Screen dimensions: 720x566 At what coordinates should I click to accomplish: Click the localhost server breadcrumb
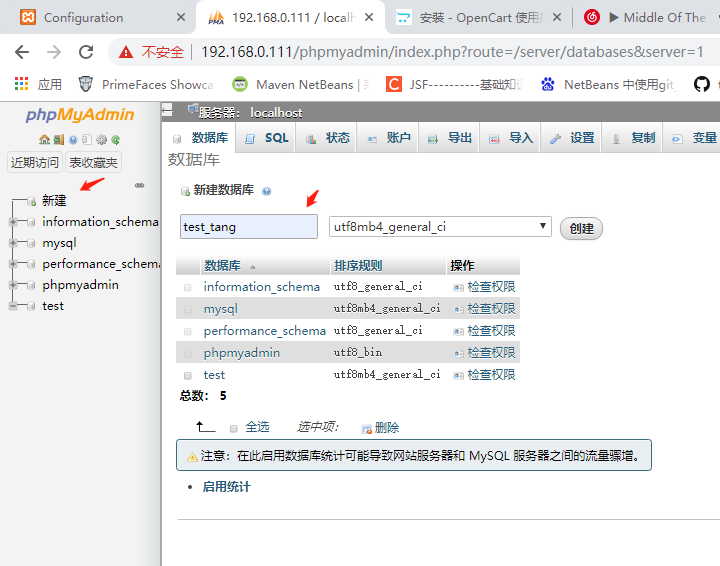click(x=276, y=113)
